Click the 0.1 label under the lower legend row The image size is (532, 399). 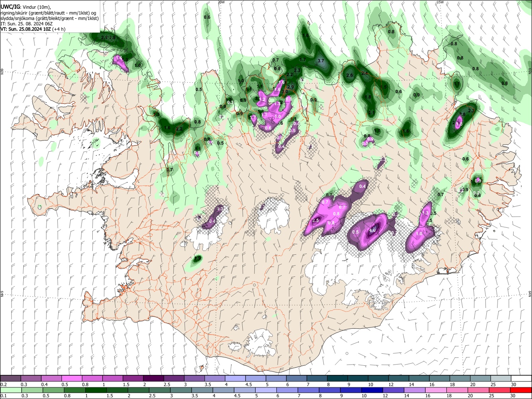(x=3, y=396)
